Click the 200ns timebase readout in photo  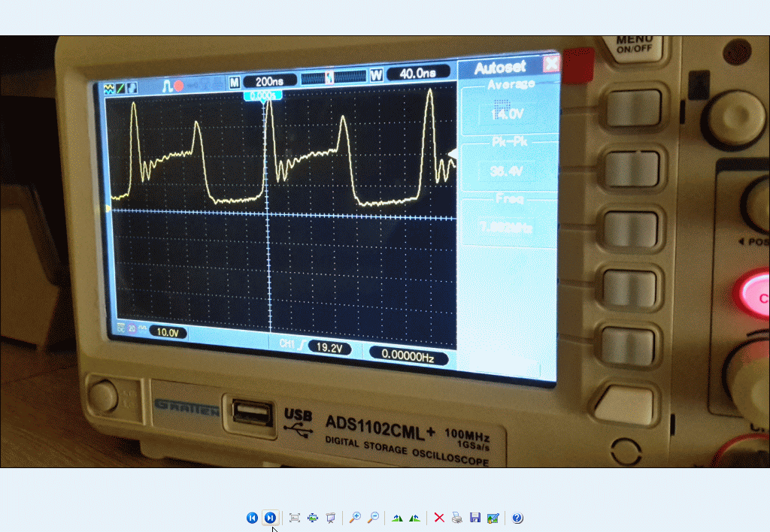pyautogui.click(x=270, y=80)
